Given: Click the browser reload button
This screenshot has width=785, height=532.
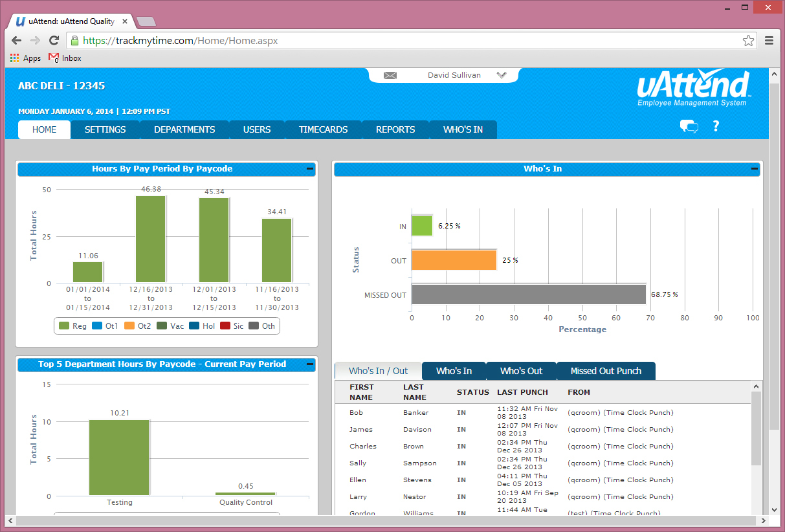Looking at the screenshot, I should point(54,41).
